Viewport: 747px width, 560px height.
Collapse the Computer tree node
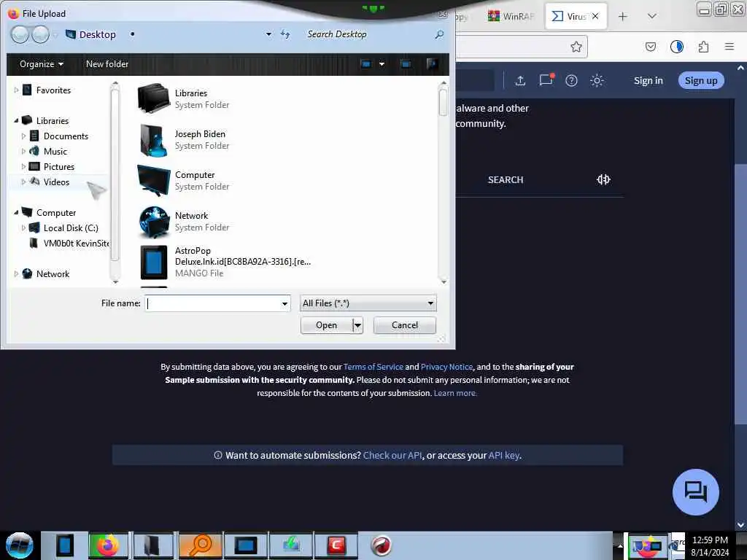(16, 212)
